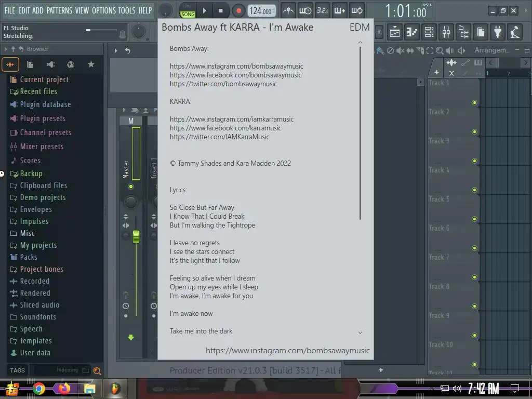Select the Playlist zoom magnifier tool
Viewport: 532px width, 399px height.
[440, 50]
